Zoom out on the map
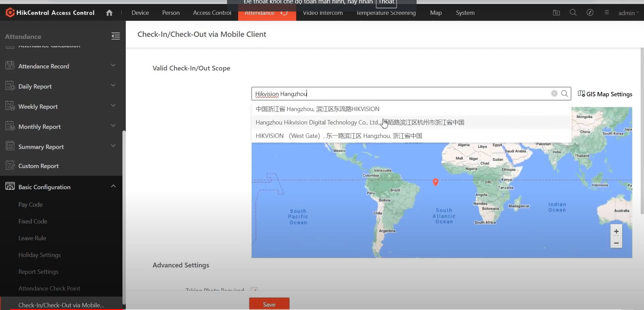 coord(616,243)
